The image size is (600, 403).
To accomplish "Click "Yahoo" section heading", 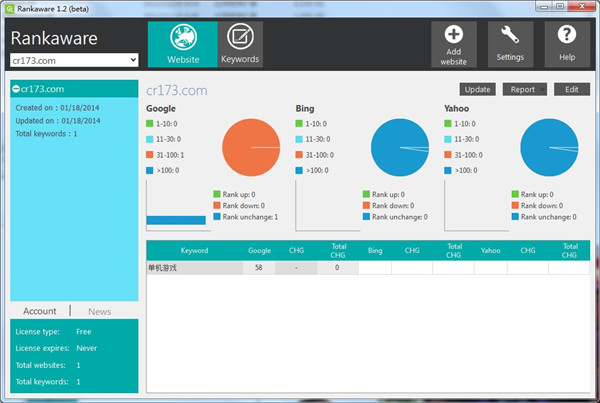I will coord(457,109).
